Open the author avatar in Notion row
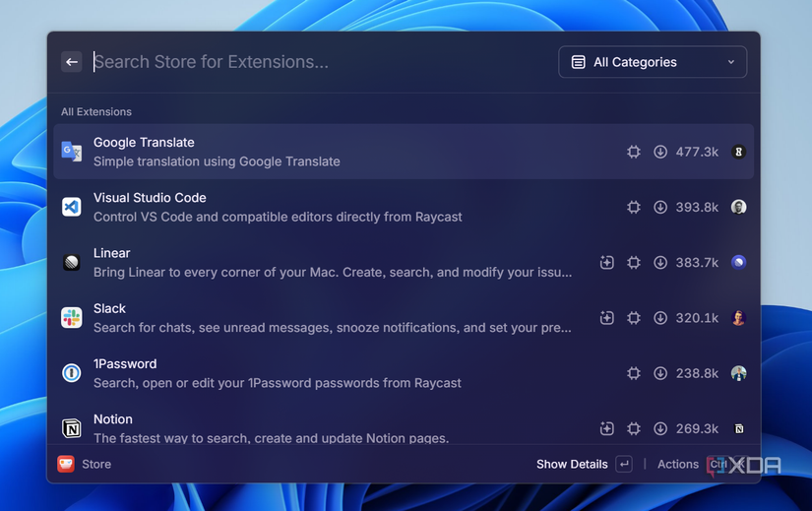Screen dimensions: 812x511 pyautogui.click(x=739, y=428)
